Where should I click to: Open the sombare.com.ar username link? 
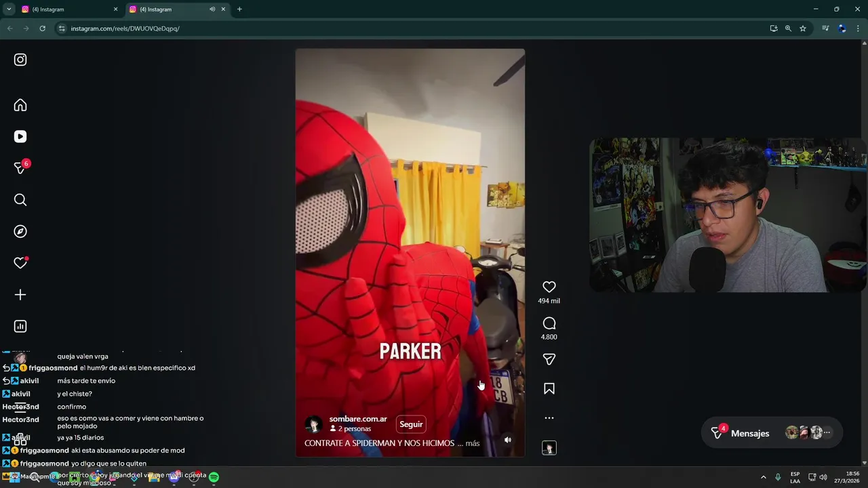[x=358, y=419]
